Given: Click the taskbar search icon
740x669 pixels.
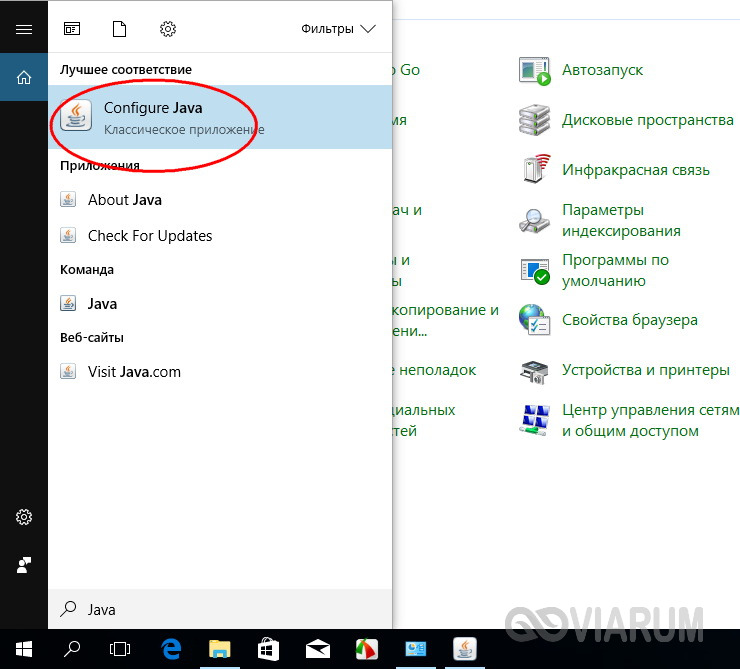Looking at the screenshot, I should (72, 649).
